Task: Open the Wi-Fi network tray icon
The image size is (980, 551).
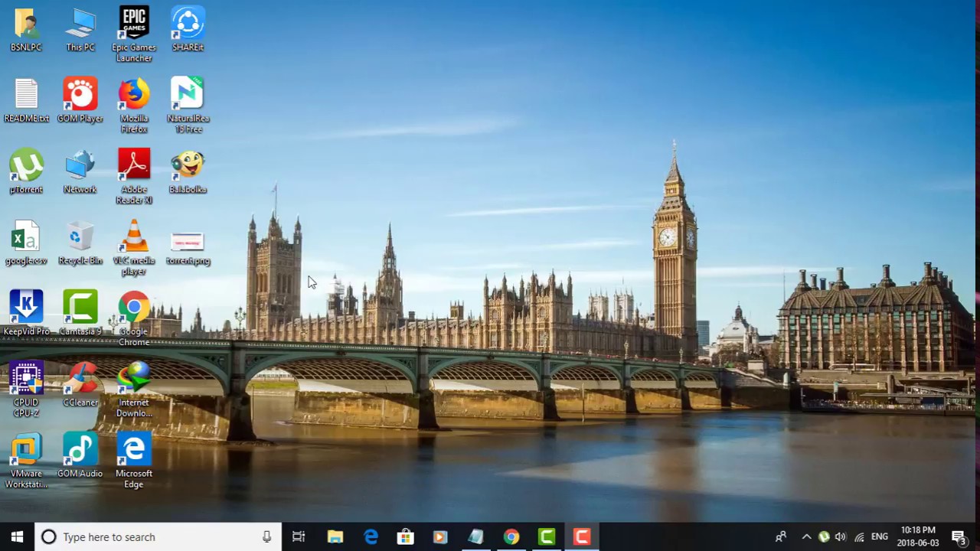Action: coord(859,537)
